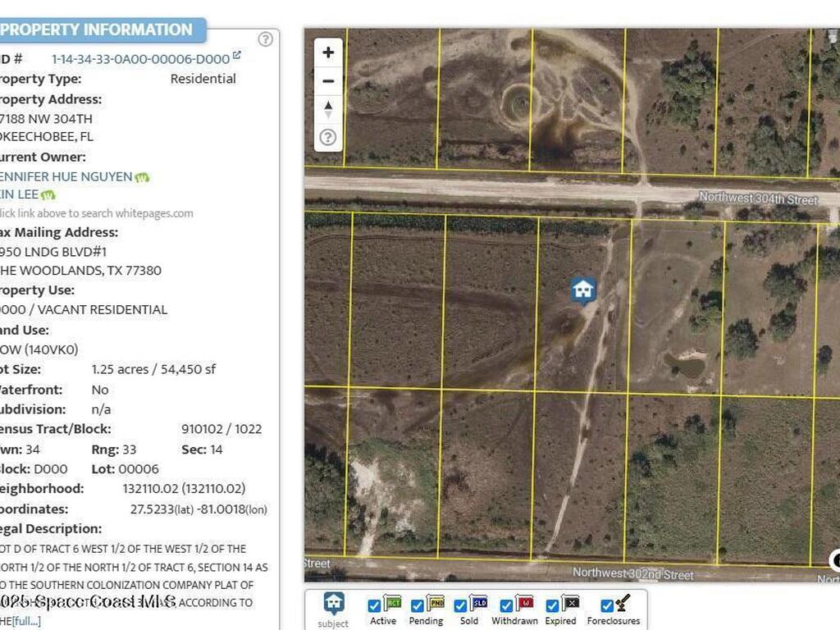
Task: Uncheck the Active listings checkbox
Action: 374,605
